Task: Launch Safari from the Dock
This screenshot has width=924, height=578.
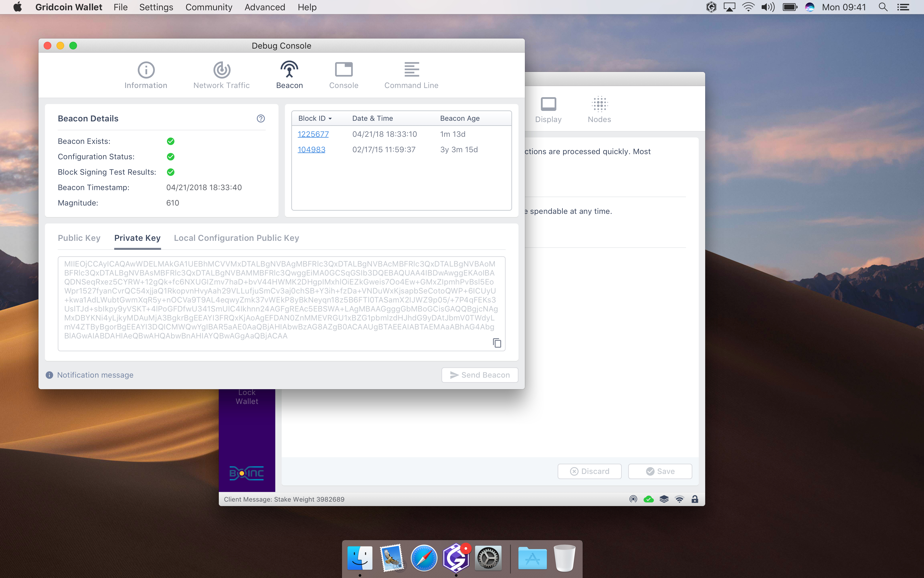Action: pos(424,558)
